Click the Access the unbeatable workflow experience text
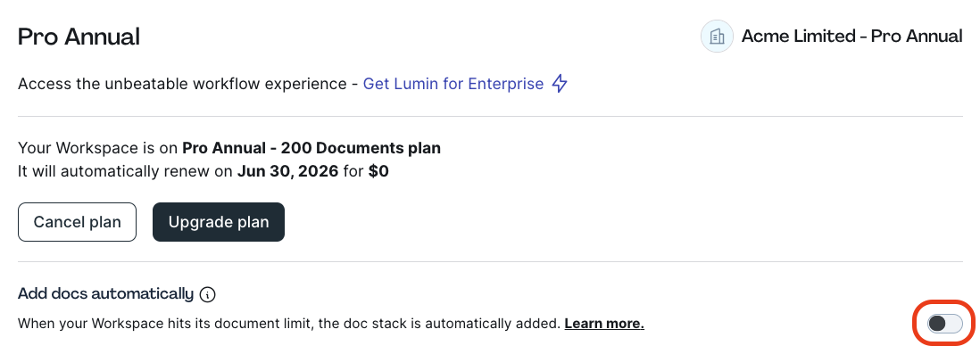Screen dimensions: 980x354 pos(182,84)
